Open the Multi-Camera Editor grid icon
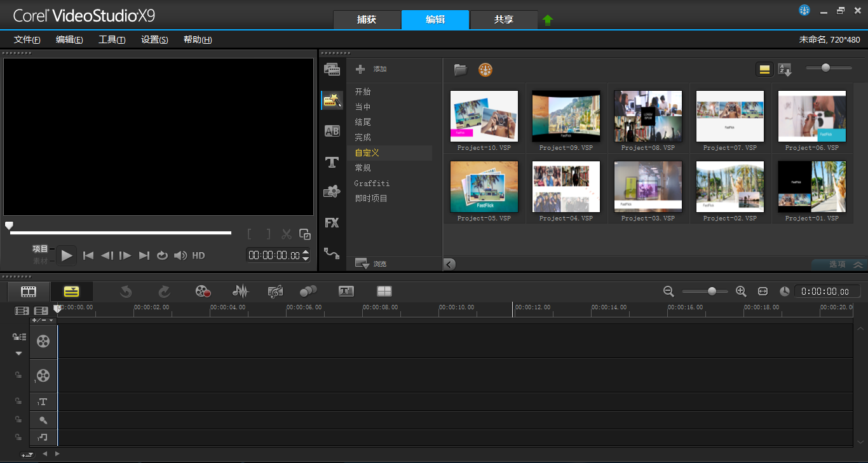The image size is (868, 463). 384,291
